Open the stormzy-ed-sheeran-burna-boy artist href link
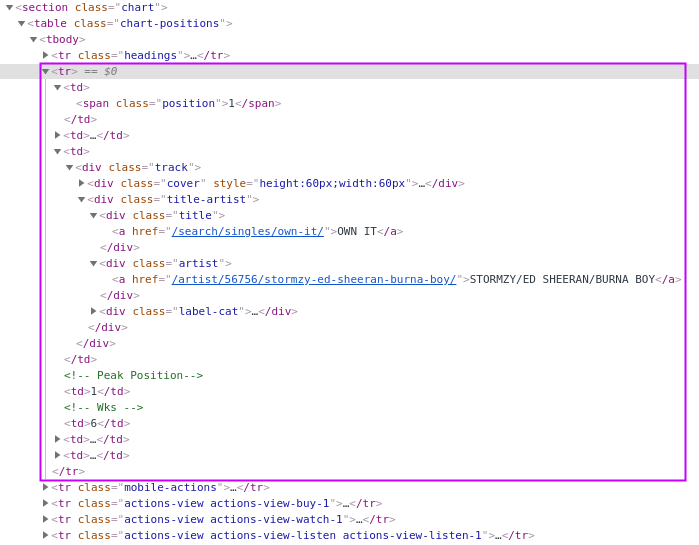Viewport: 699px width, 545px height. click(313, 279)
